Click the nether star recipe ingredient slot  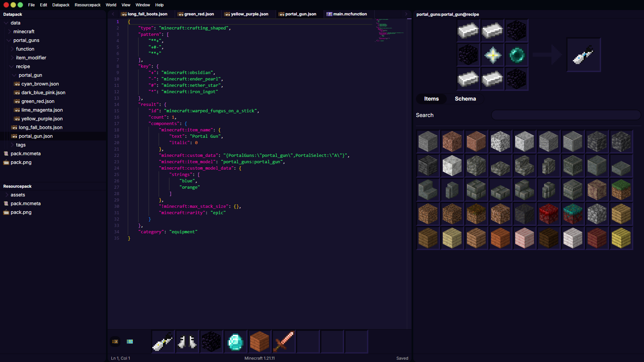[x=493, y=55]
